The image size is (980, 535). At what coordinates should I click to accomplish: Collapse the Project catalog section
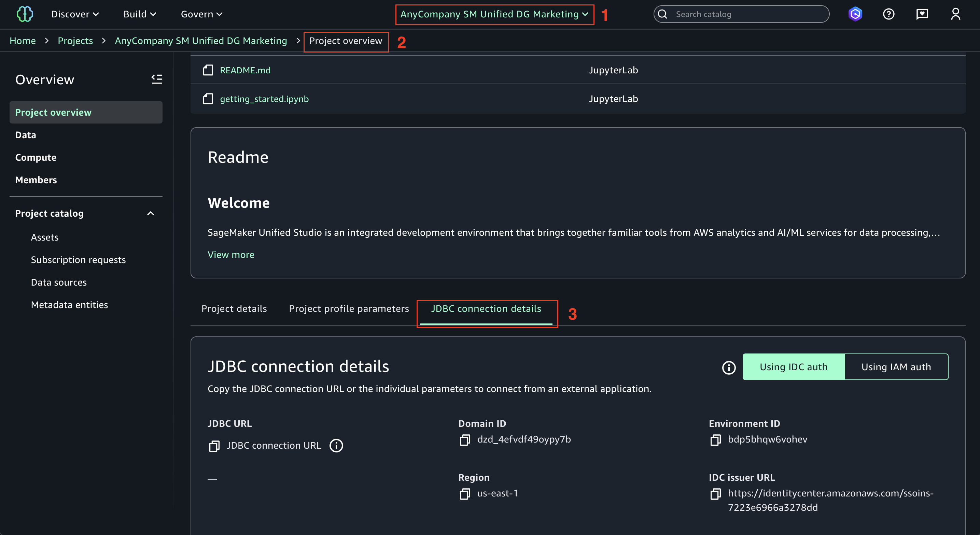click(150, 213)
